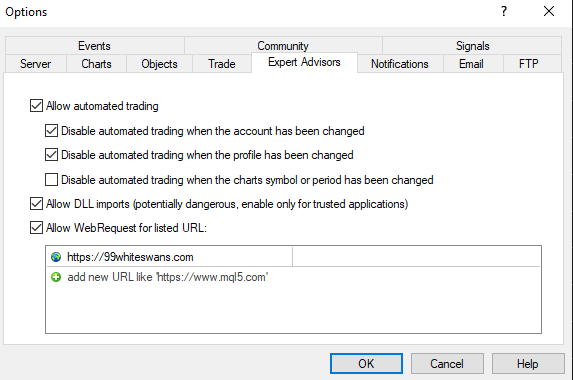Open Help from the dialog buttons
The height and width of the screenshot is (380, 573).
(528, 364)
